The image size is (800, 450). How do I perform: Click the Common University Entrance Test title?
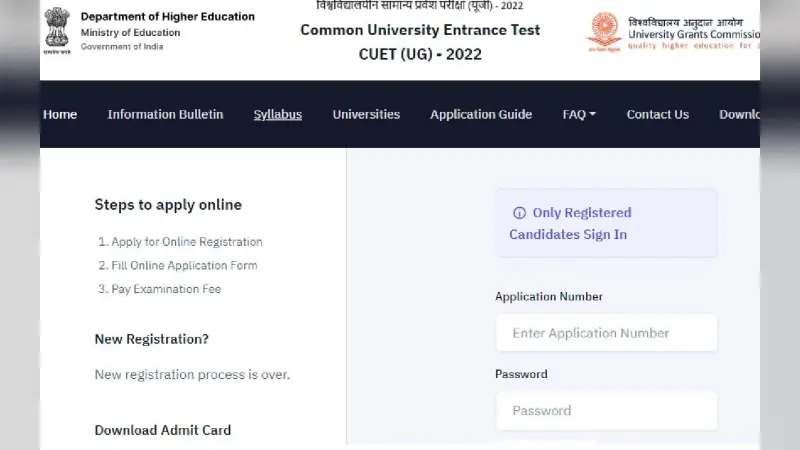coord(420,30)
